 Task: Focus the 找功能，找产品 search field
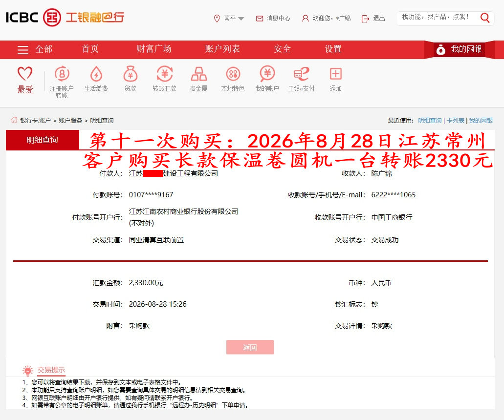pos(436,17)
